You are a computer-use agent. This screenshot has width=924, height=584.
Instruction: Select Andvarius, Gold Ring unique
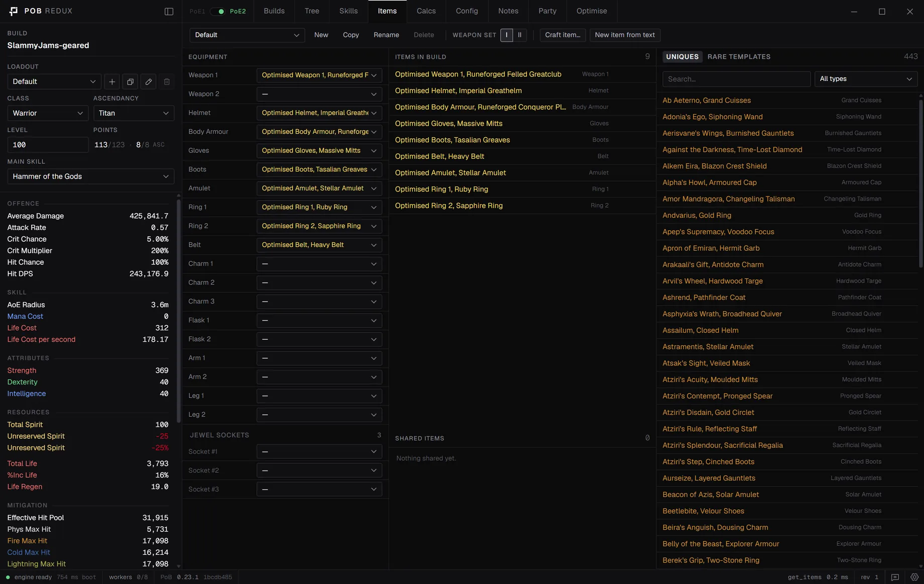tap(787, 215)
